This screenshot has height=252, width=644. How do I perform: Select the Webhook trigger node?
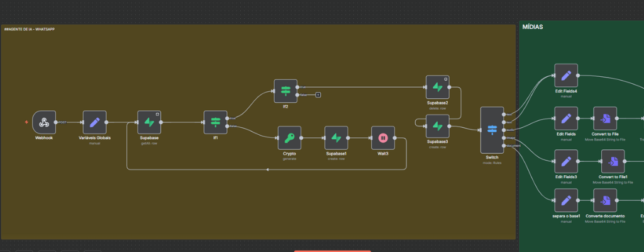click(x=44, y=122)
